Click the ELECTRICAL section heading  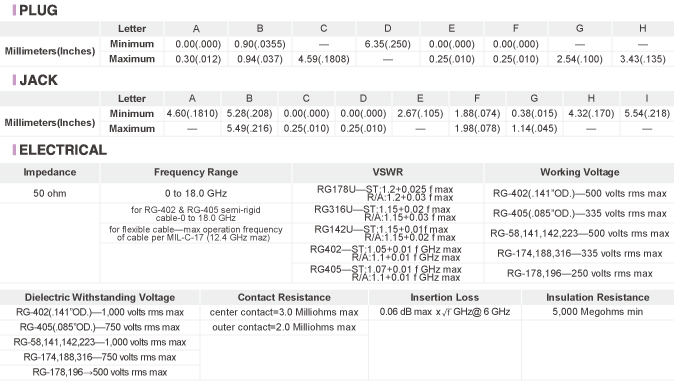[63, 150]
